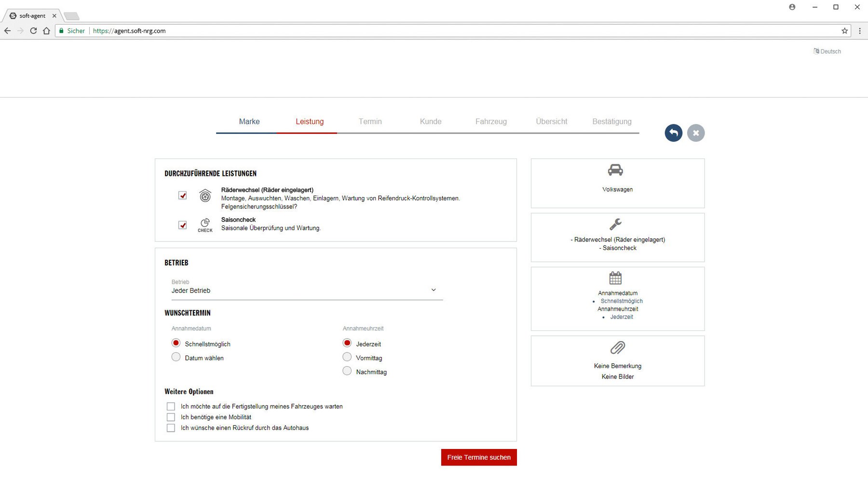
Task: Check wait for Fertigstellung meines Fahrzeuges option
Action: click(171, 407)
